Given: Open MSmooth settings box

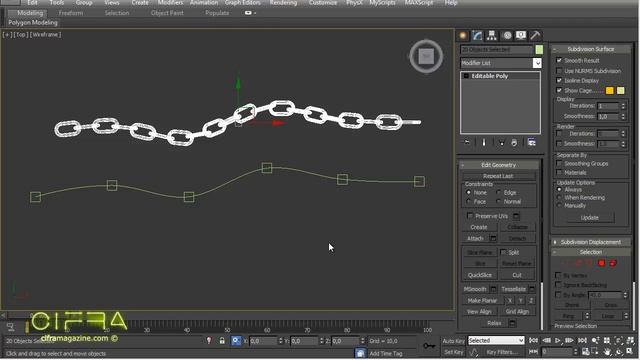Looking at the screenshot, I should 493,289.
